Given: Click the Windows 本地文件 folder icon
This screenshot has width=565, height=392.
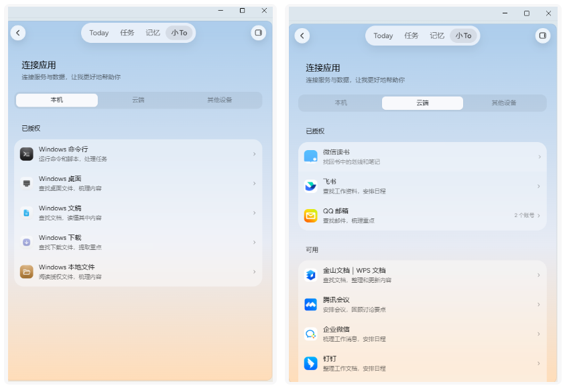Looking at the screenshot, I should pyautogui.click(x=26, y=271).
